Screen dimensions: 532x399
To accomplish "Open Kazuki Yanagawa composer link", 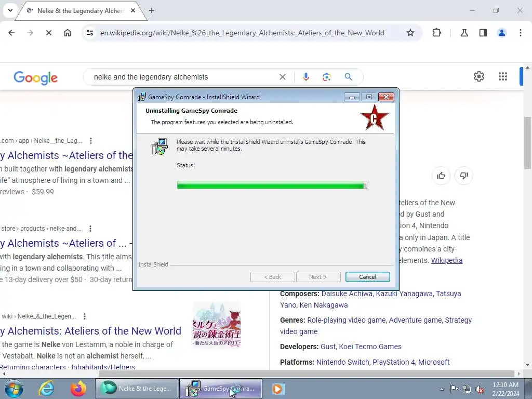I will coord(404,294).
